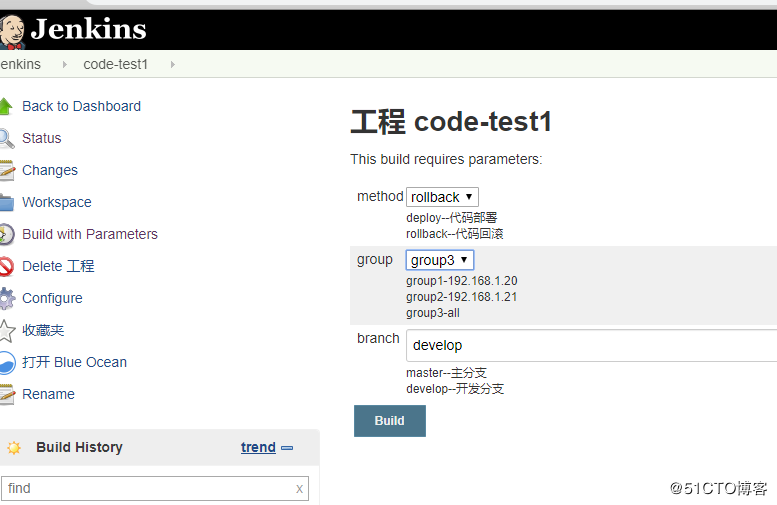Click the Jenkins title in header
The width and height of the screenshot is (777, 505).
(88, 29)
